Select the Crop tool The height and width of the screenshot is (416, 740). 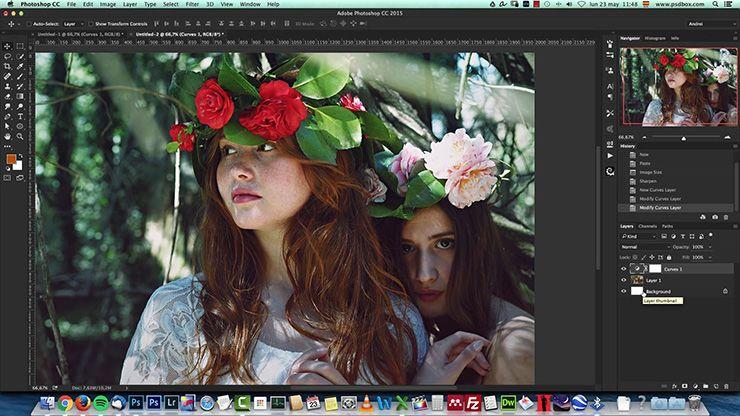click(x=7, y=66)
